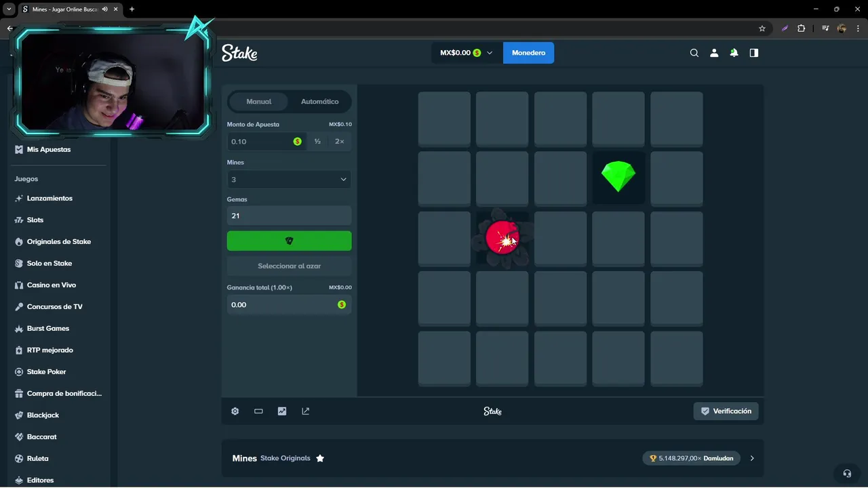Expand the Mines count dropdown
Image resolution: width=868 pixels, height=488 pixels.
[x=289, y=180]
